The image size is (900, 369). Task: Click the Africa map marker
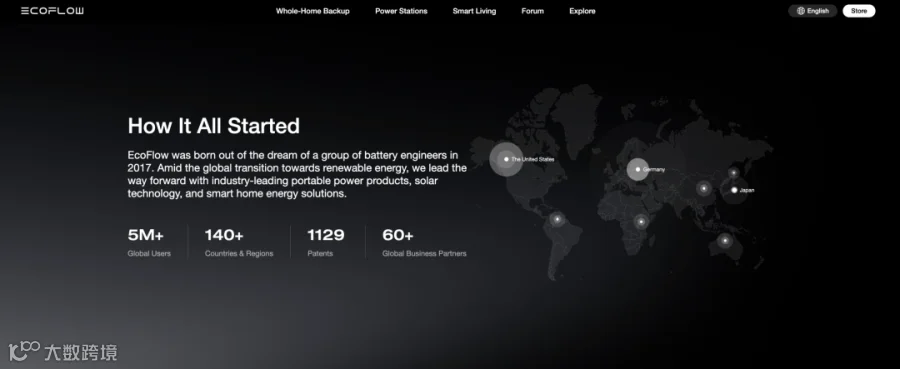coord(641,222)
